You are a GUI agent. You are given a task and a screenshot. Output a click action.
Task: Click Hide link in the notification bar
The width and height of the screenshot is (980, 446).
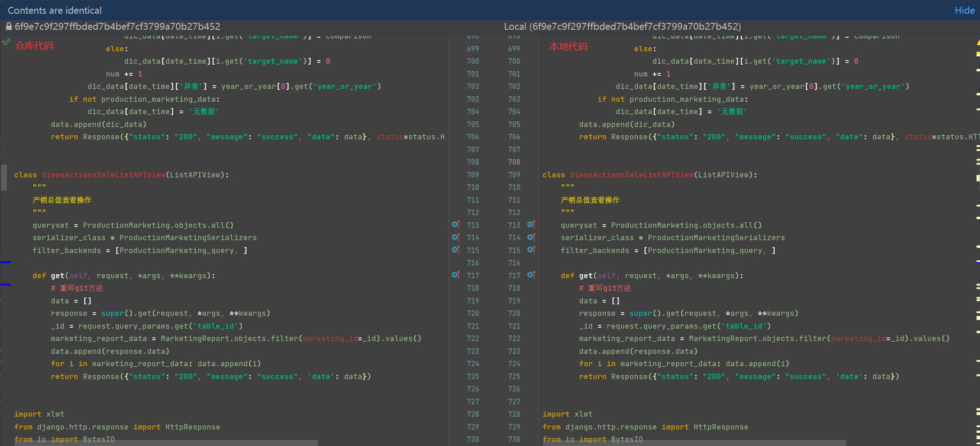tap(964, 10)
